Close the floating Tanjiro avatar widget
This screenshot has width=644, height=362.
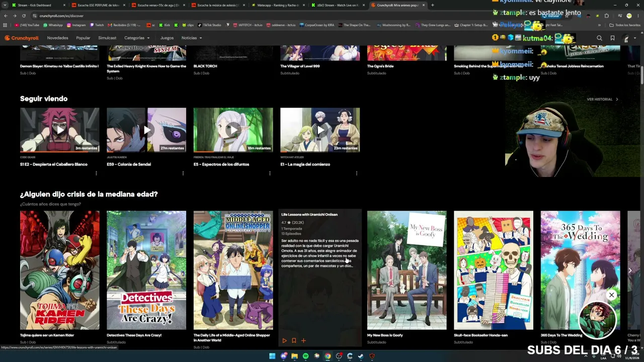pos(611,295)
